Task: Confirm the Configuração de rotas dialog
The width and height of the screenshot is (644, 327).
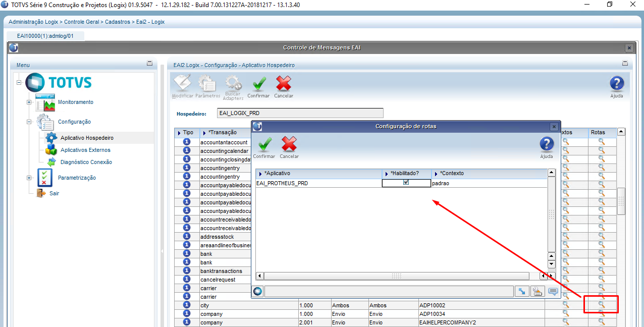Action: pyautogui.click(x=263, y=147)
